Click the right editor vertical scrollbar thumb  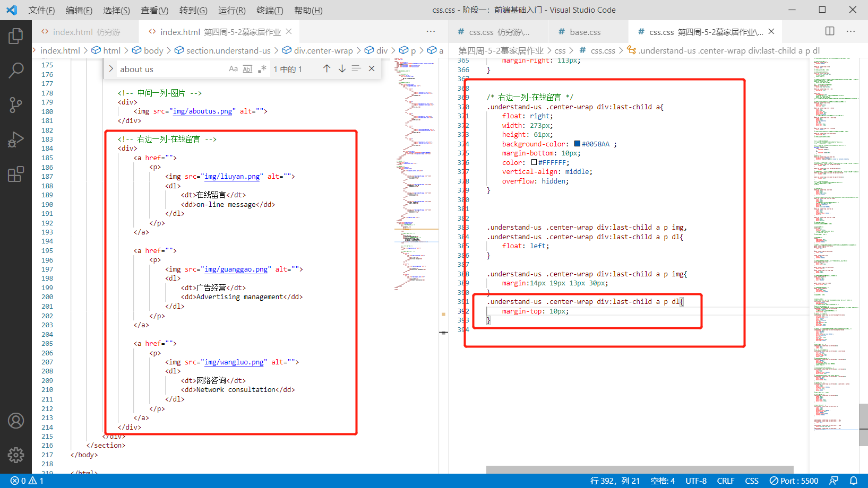[x=864, y=424]
